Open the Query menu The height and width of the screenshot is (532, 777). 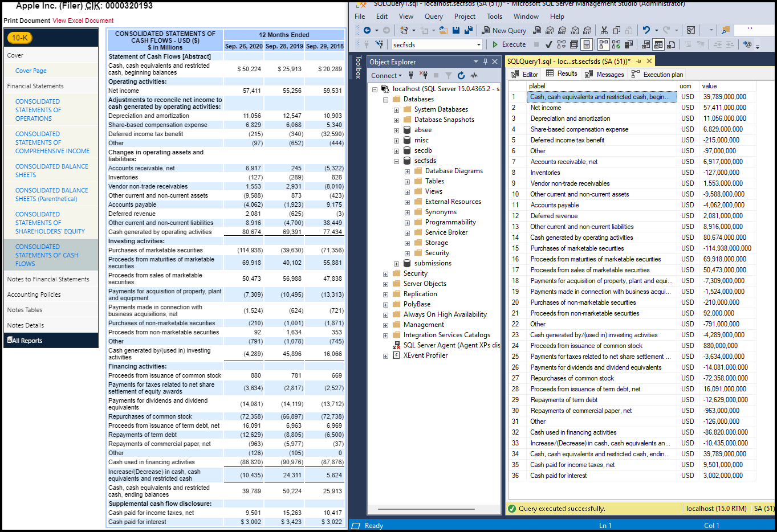(x=433, y=17)
